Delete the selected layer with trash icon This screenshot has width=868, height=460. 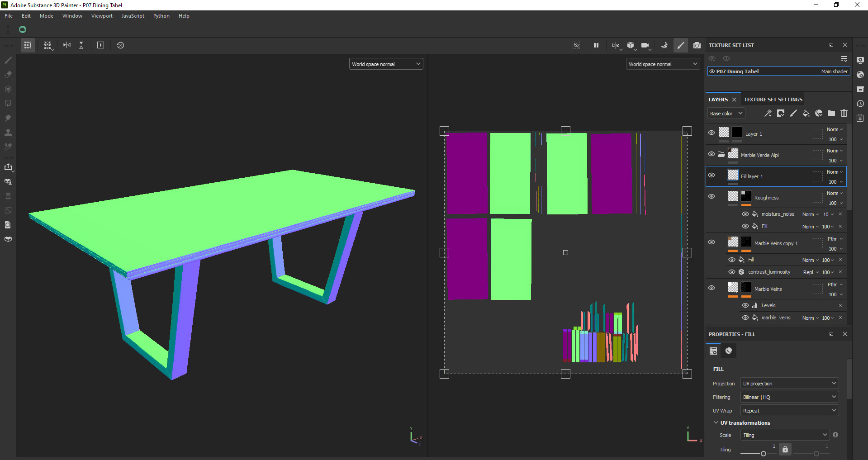point(844,114)
